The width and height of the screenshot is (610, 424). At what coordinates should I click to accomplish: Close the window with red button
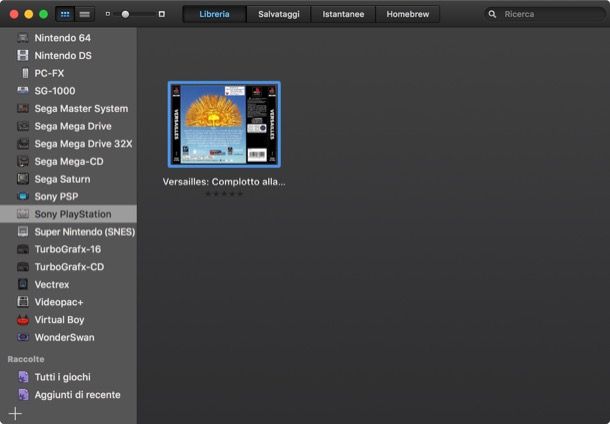14,14
